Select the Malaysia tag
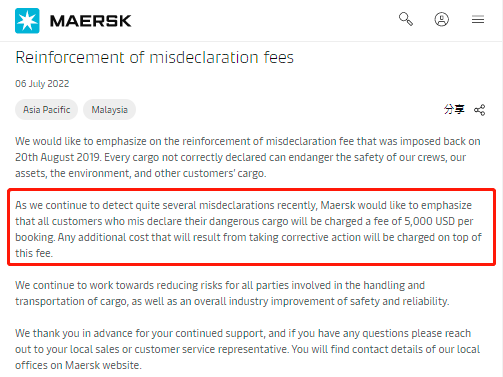The height and width of the screenshot is (377, 503). pyautogui.click(x=109, y=109)
